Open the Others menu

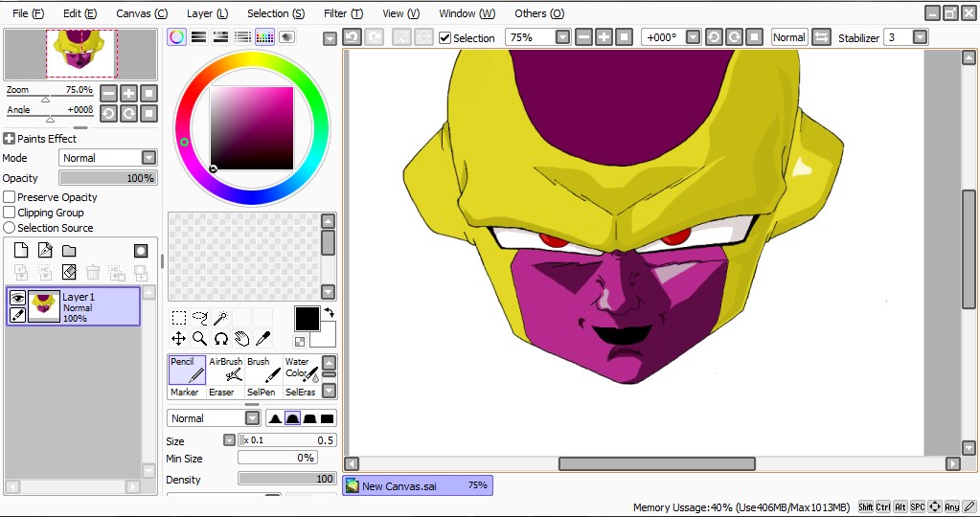pos(539,13)
